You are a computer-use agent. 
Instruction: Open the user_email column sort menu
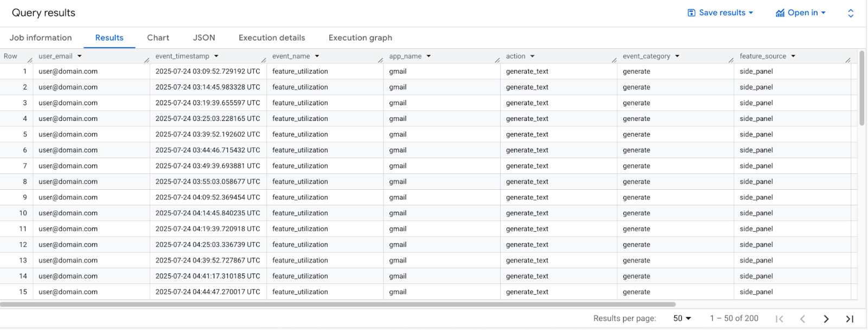pos(80,56)
